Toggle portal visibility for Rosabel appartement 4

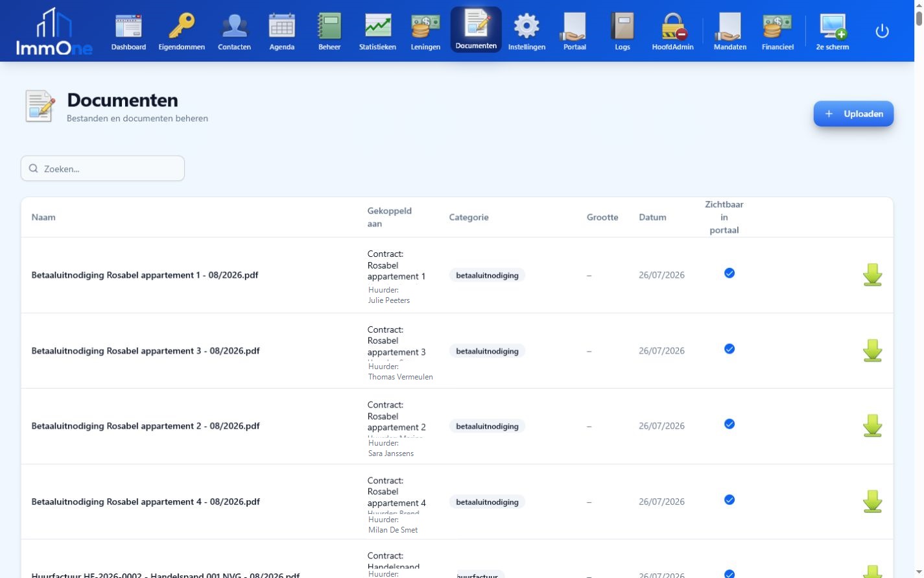point(729,500)
